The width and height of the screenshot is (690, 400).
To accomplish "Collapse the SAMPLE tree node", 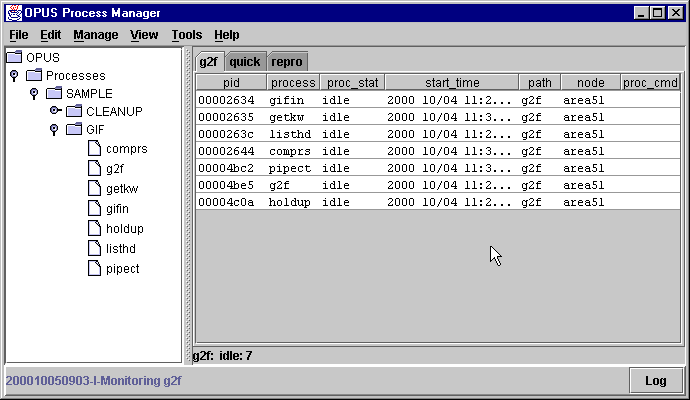I will coord(34,93).
